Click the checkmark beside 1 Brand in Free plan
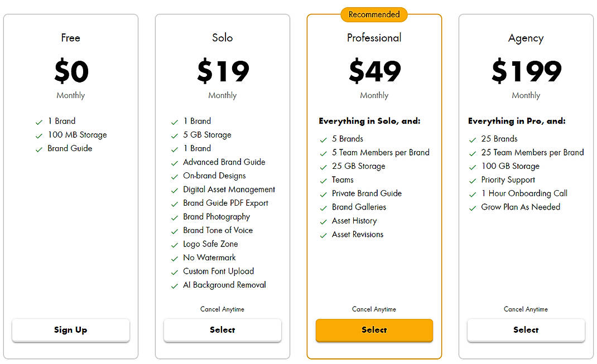Viewport: 597px width, 364px height. 38,121
